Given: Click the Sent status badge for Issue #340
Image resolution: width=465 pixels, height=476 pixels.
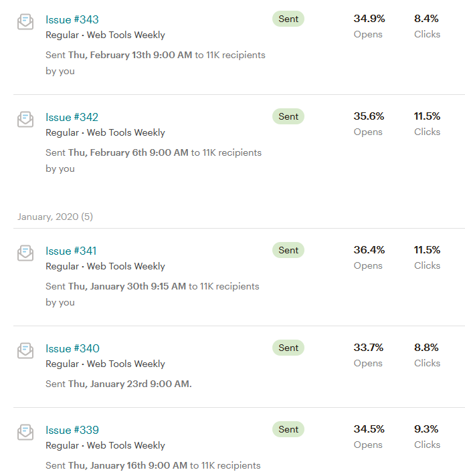Looking at the screenshot, I should pyautogui.click(x=288, y=348).
